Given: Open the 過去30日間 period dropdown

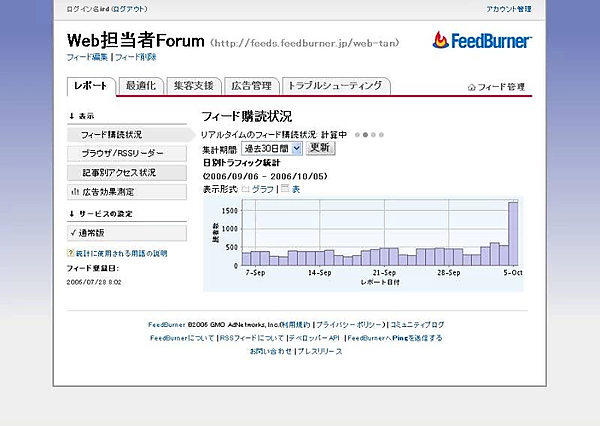Looking at the screenshot, I should point(272,147).
